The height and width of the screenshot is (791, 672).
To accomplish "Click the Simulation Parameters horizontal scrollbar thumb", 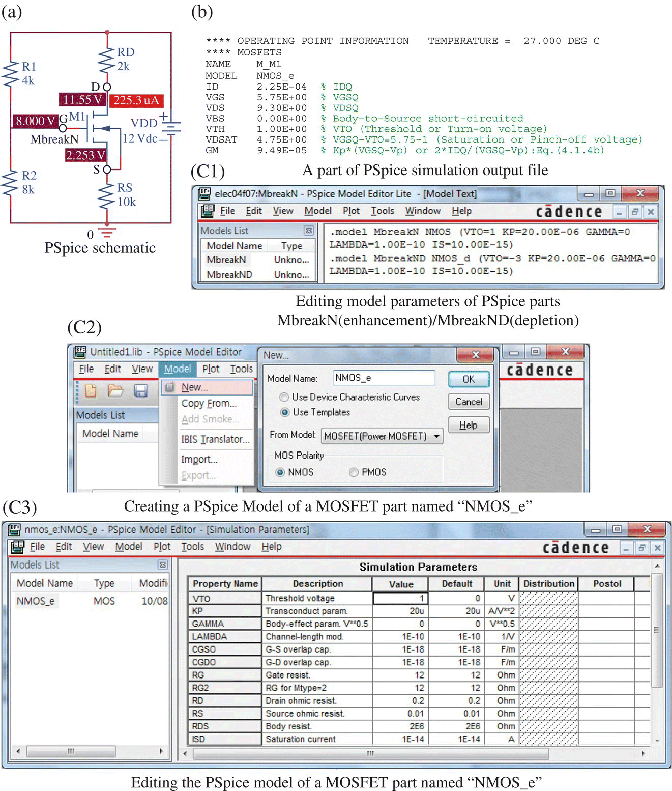I will [x=370, y=753].
